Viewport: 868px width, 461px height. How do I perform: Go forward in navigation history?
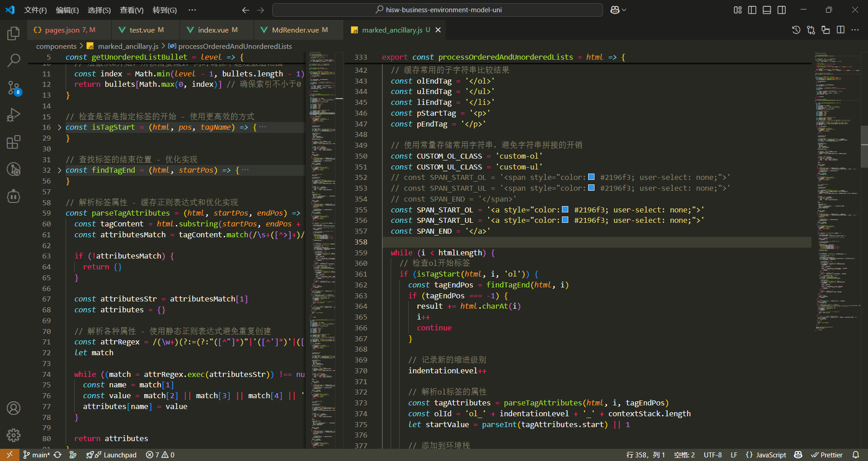coord(260,10)
